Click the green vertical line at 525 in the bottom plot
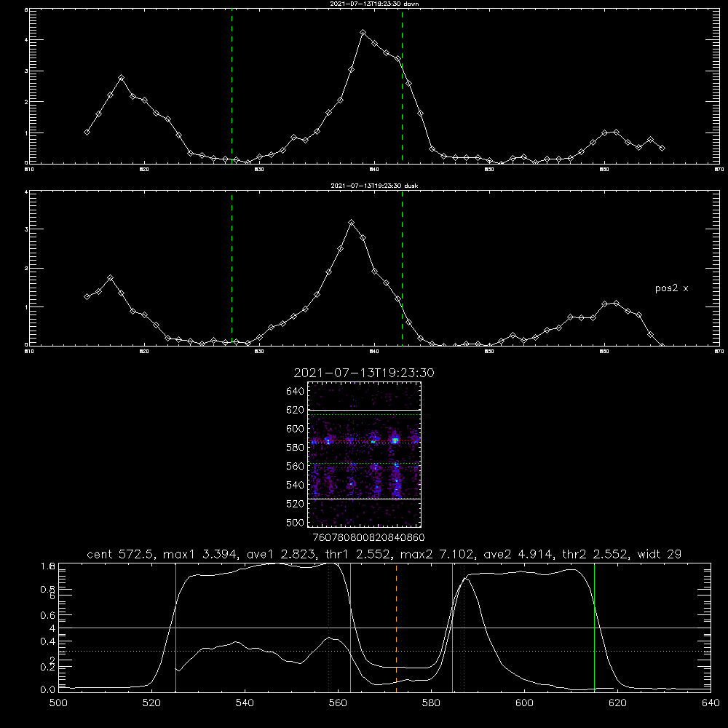 tap(175, 628)
